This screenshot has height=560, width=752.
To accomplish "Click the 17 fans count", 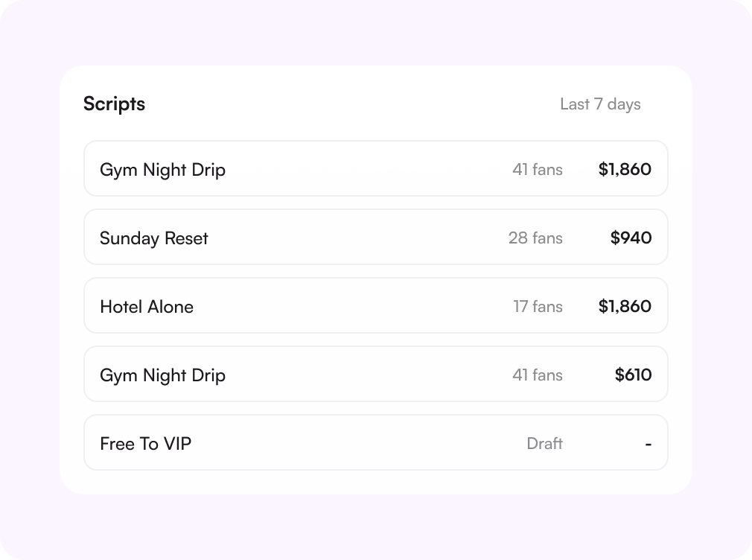I will pos(538,307).
